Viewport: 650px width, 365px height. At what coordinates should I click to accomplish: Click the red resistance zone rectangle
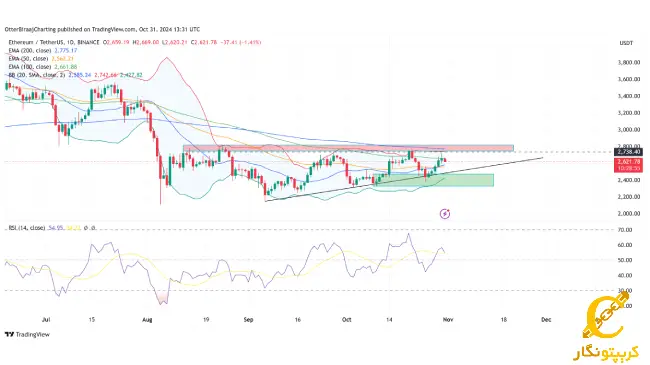pyautogui.click(x=348, y=148)
